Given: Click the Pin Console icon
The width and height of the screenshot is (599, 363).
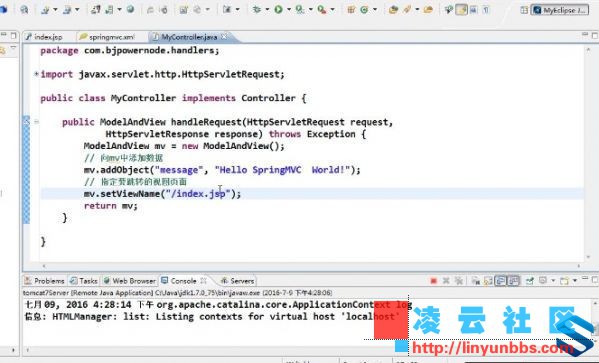Looking at the screenshot, I should tap(529, 281).
